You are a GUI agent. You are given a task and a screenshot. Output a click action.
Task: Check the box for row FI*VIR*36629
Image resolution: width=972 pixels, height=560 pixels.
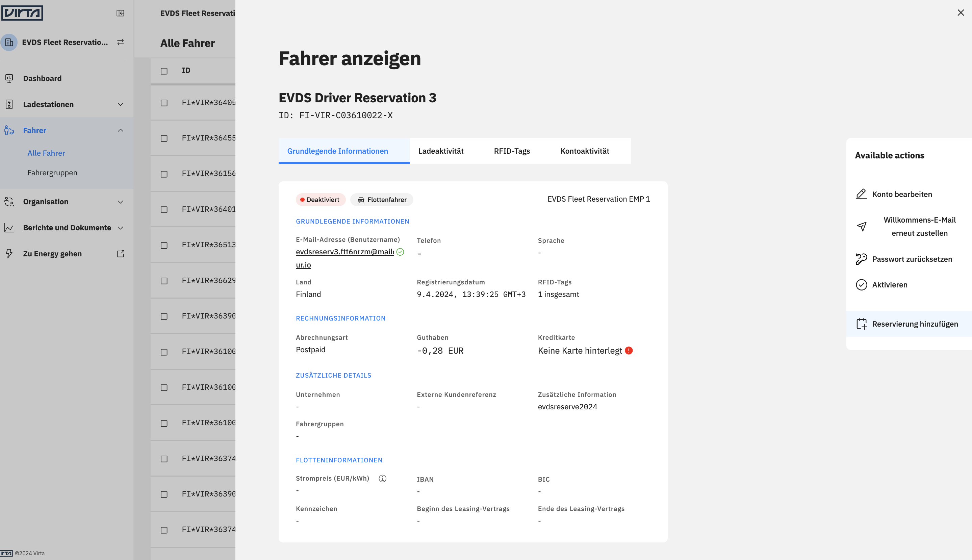coord(164,281)
